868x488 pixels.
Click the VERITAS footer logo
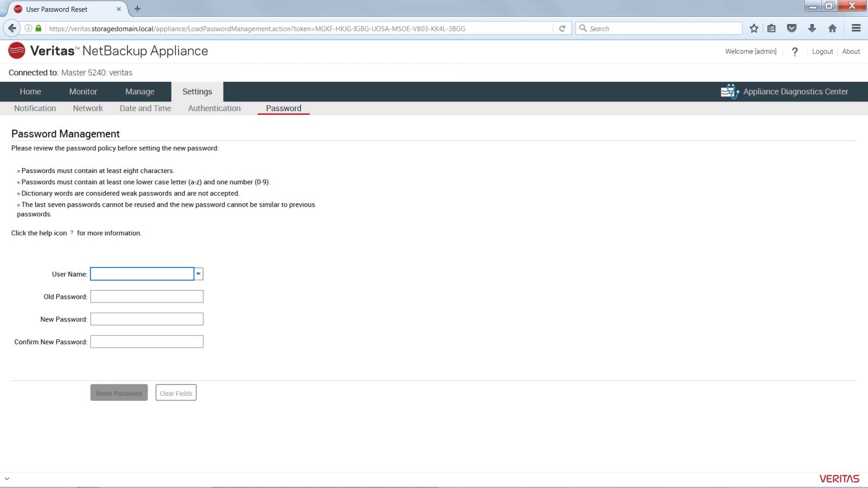(839, 479)
